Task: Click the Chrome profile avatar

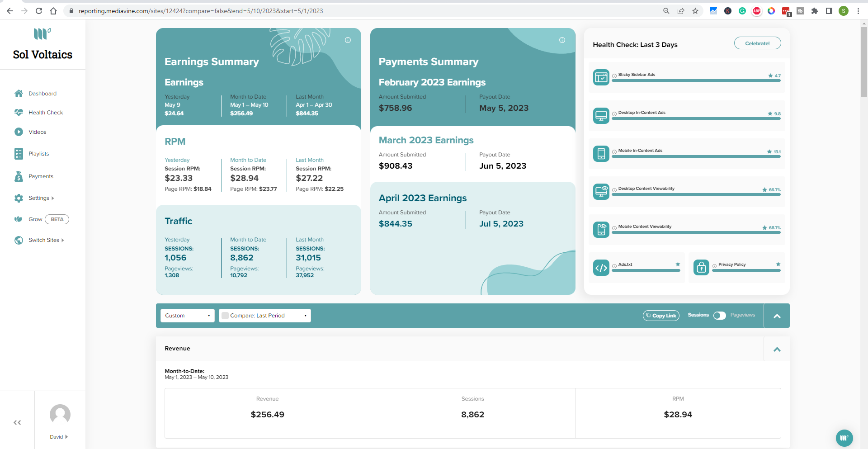Action: pyautogui.click(x=844, y=11)
